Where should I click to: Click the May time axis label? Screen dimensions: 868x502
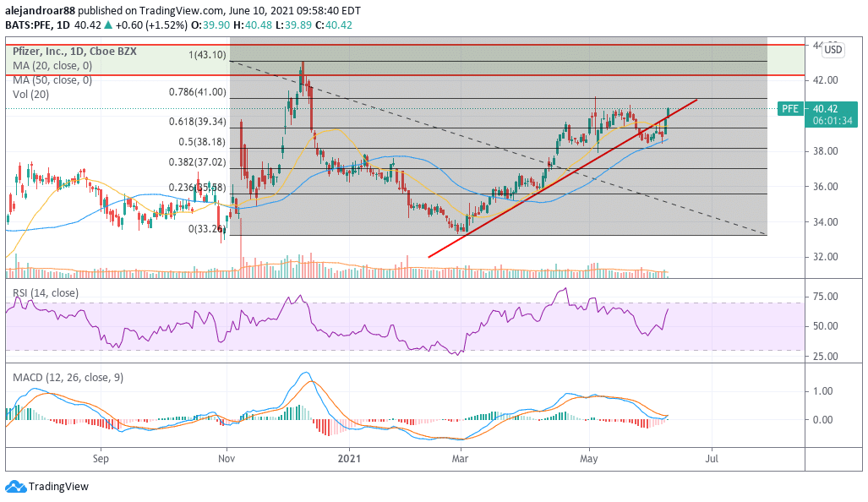coord(589,459)
